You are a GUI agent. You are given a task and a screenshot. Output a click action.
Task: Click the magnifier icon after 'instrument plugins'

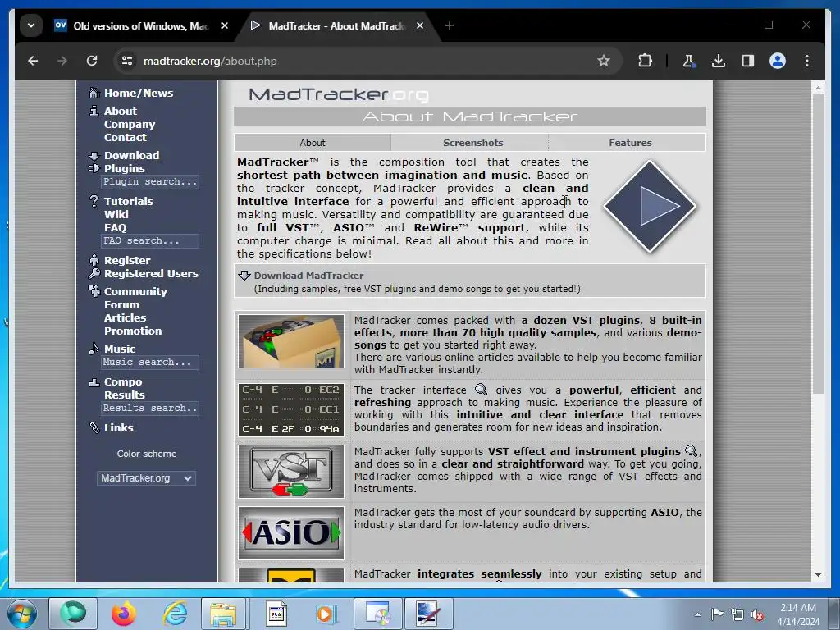point(691,451)
